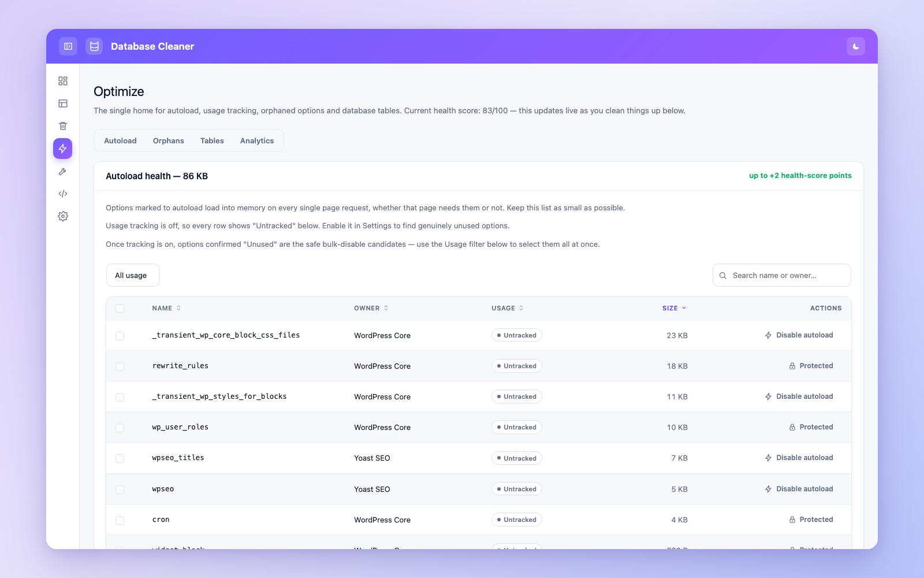
Task: Select the lightning Optimize icon in sidebar
Action: tap(63, 149)
